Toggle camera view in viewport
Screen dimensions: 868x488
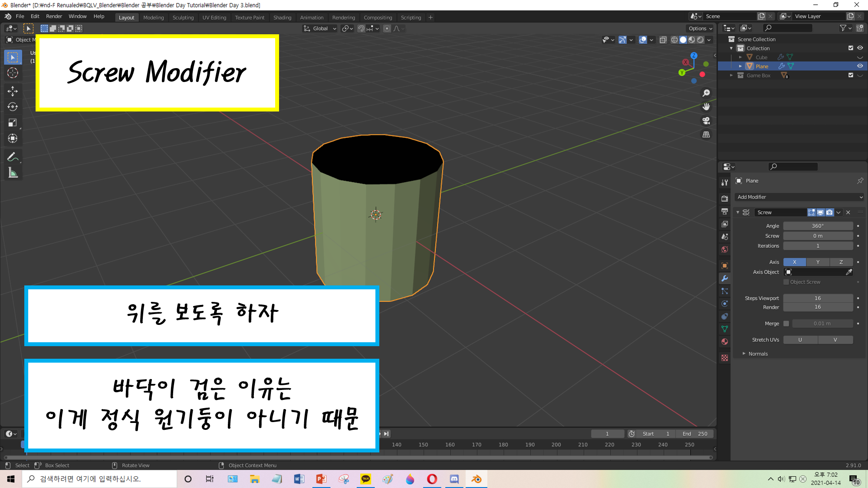[706, 121]
